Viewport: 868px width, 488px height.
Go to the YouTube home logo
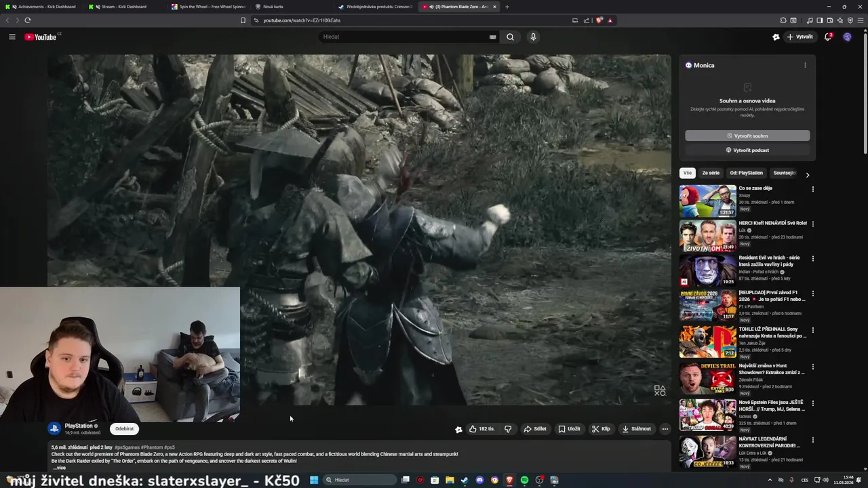click(x=42, y=37)
